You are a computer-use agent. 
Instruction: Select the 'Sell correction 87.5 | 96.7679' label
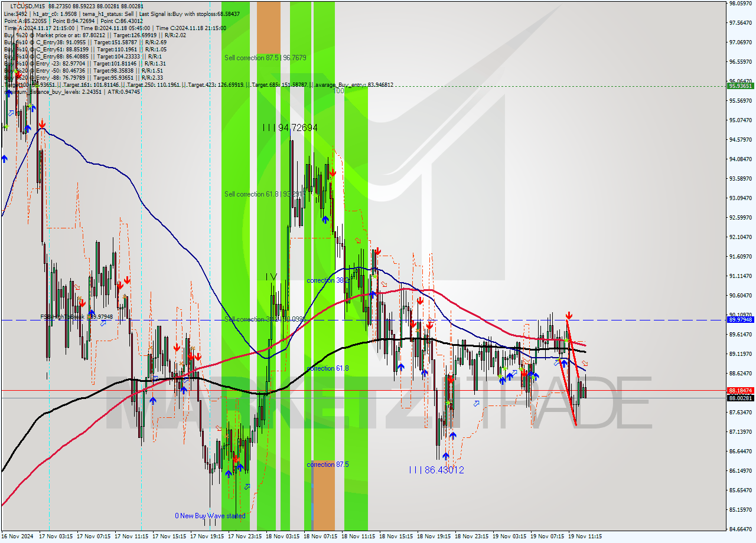pos(265,58)
